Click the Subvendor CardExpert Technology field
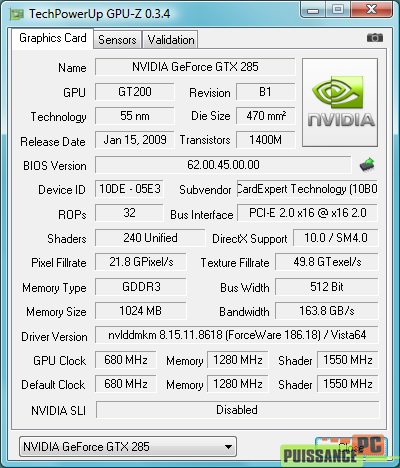 [307, 189]
